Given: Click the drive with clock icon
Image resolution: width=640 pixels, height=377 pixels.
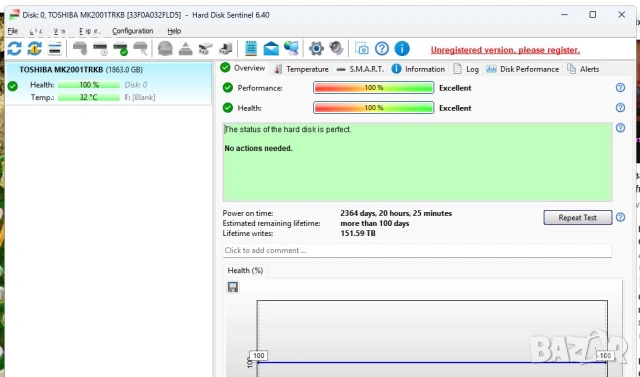Looking at the screenshot, I should pyautogui.click(x=100, y=49).
